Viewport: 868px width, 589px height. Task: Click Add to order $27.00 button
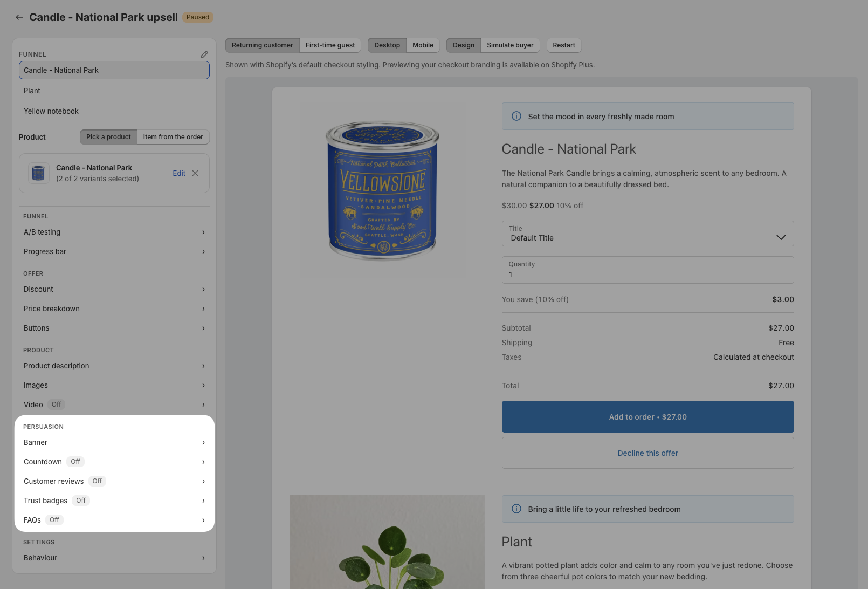click(647, 416)
